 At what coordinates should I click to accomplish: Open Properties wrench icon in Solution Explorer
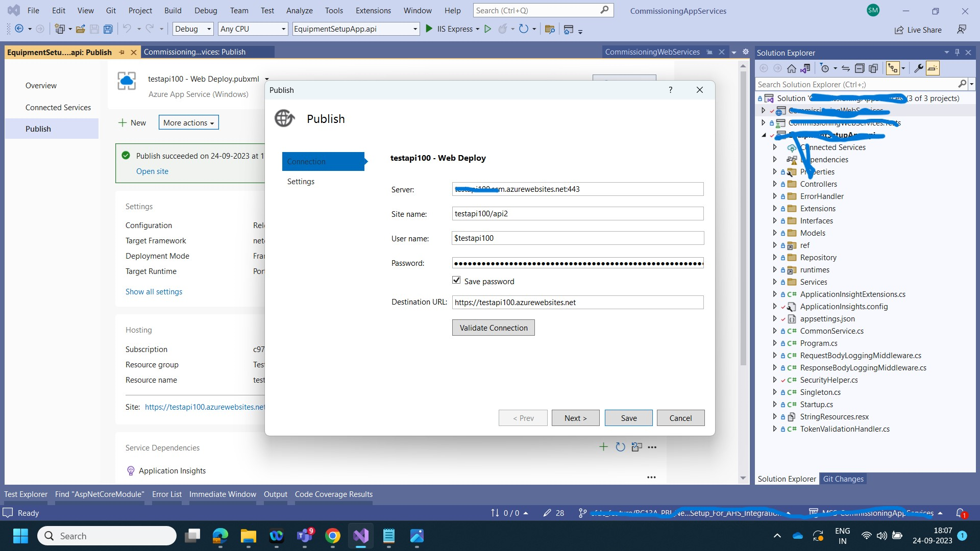(918, 68)
